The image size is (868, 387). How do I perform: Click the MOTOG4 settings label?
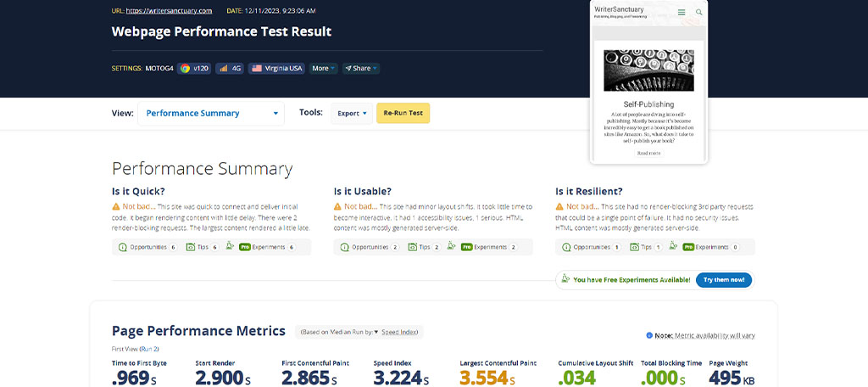point(159,68)
